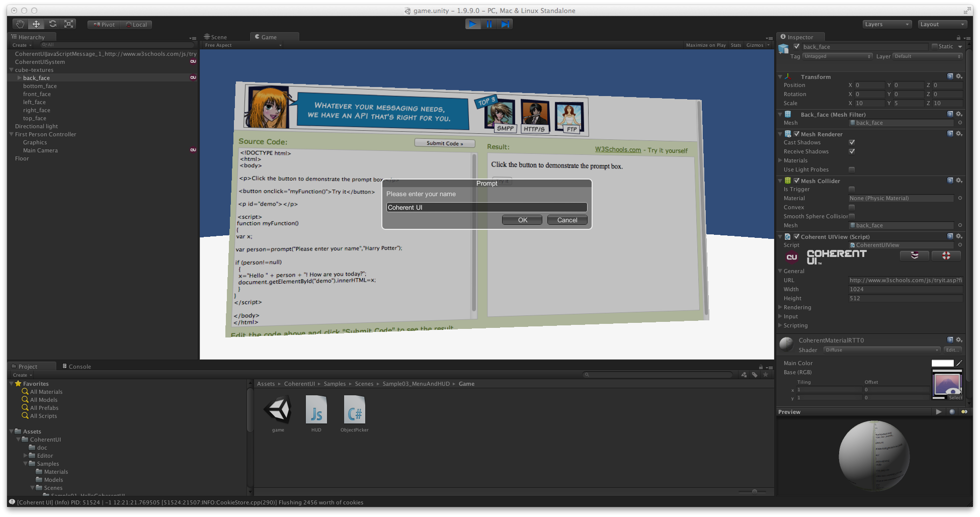Click the Pause playback button
Image resolution: width=980 pixels, height=517 pixels.
tap(489, 24)
